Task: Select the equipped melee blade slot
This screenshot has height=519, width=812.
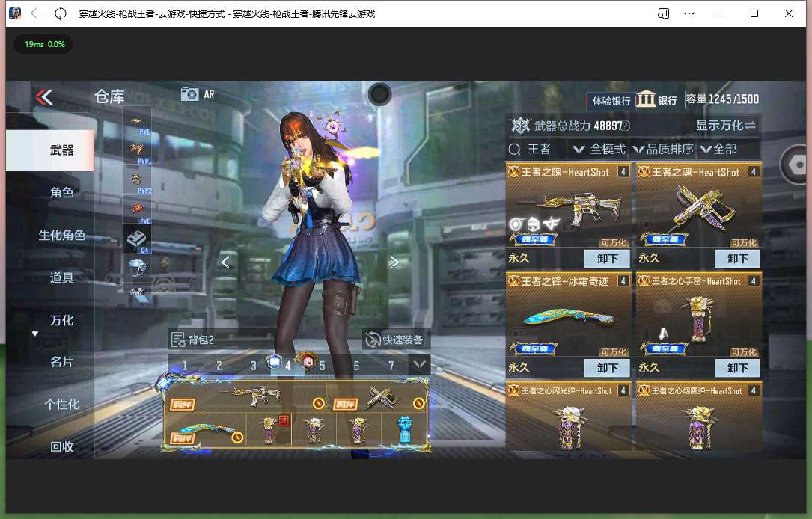Action: click(206, 431)
